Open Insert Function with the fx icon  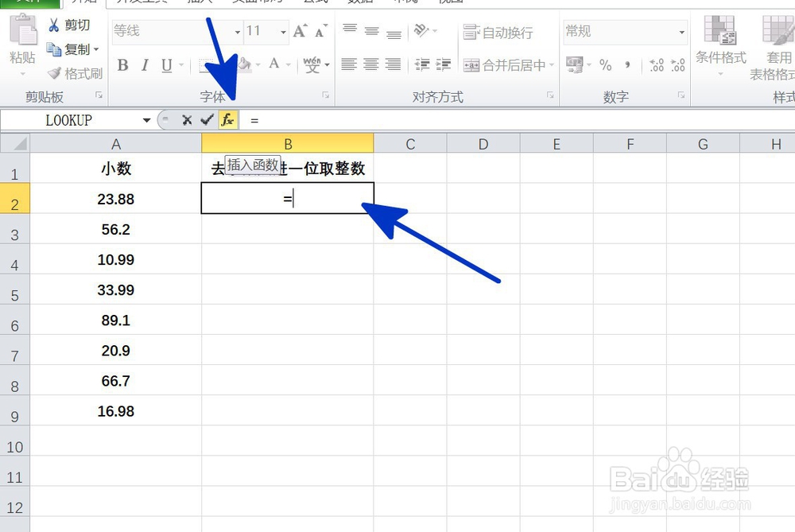tap(228, 120)
